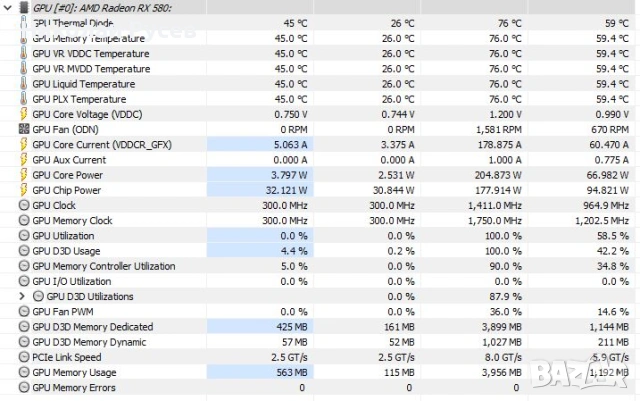Select the 'GPU Liquid Temperature' label
Viewport: 640px width, 401px height.
(x=84, y=84)
